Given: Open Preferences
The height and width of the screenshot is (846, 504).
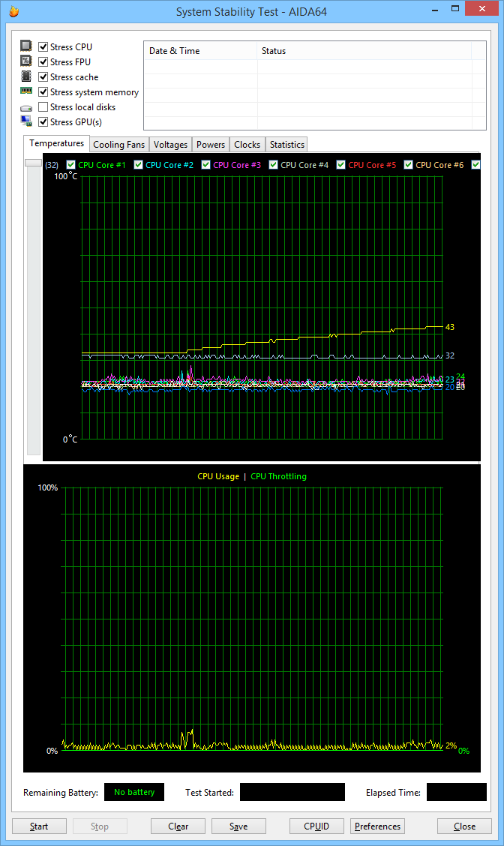Looking at the screenshot, I should coord(377,826).
